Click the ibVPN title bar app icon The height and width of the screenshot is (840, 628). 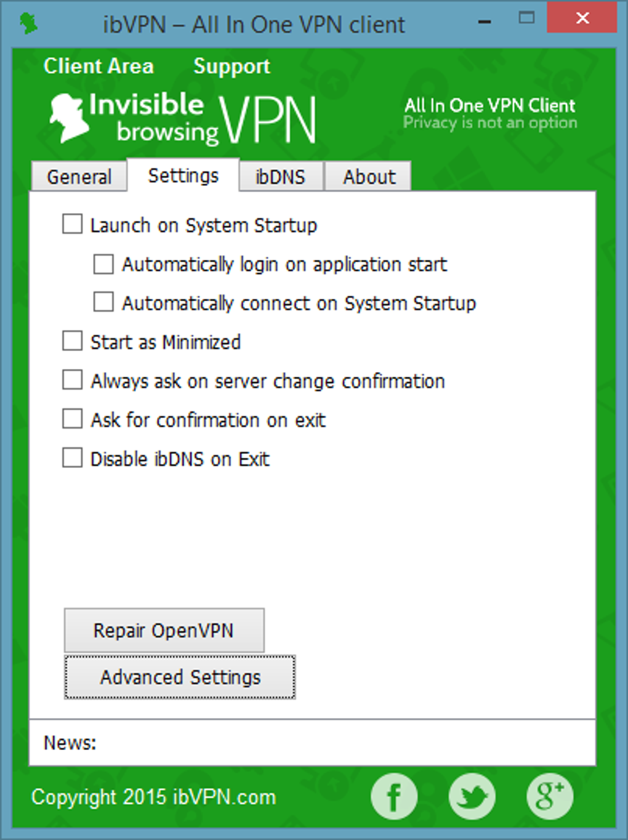pyautogui.click(x=28, y=24)
